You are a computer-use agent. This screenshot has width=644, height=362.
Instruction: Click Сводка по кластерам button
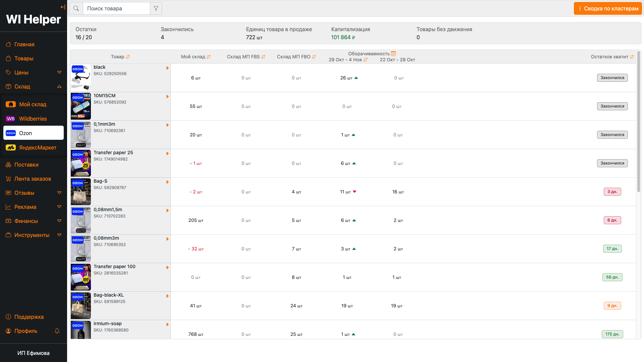point(608,8)
